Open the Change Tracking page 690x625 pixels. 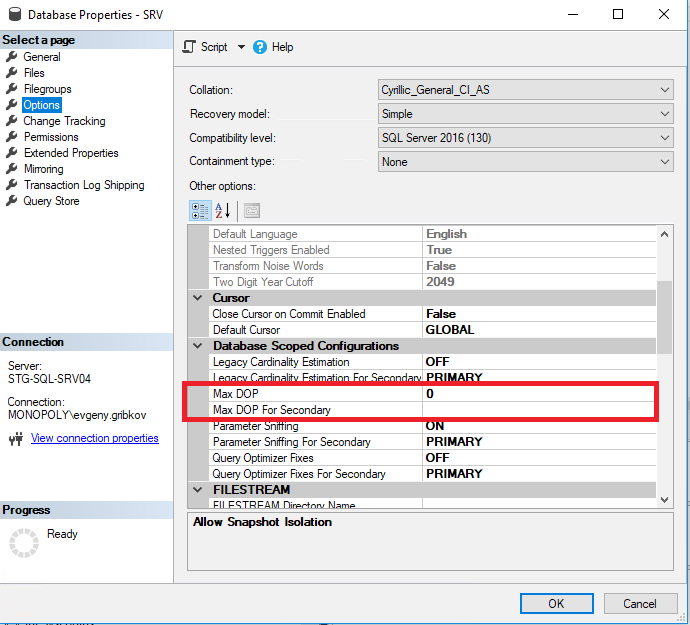click(x=64, y=121)
